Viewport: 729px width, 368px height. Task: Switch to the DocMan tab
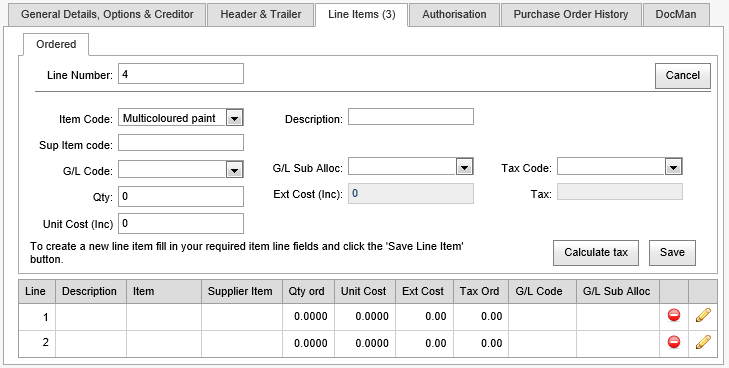pyautogui.click(x=676, y=14)
